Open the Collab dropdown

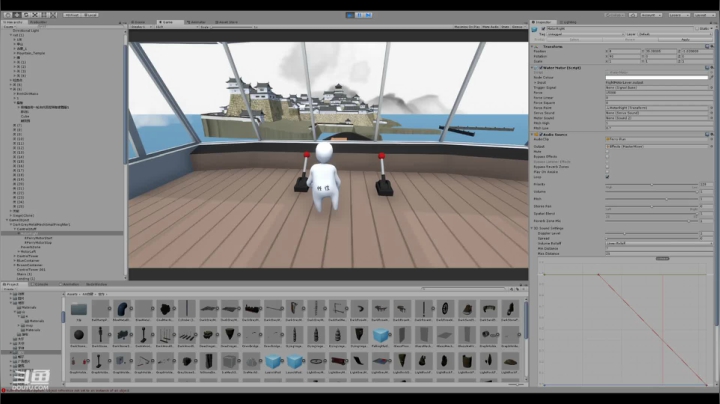(x=614, y=15)
